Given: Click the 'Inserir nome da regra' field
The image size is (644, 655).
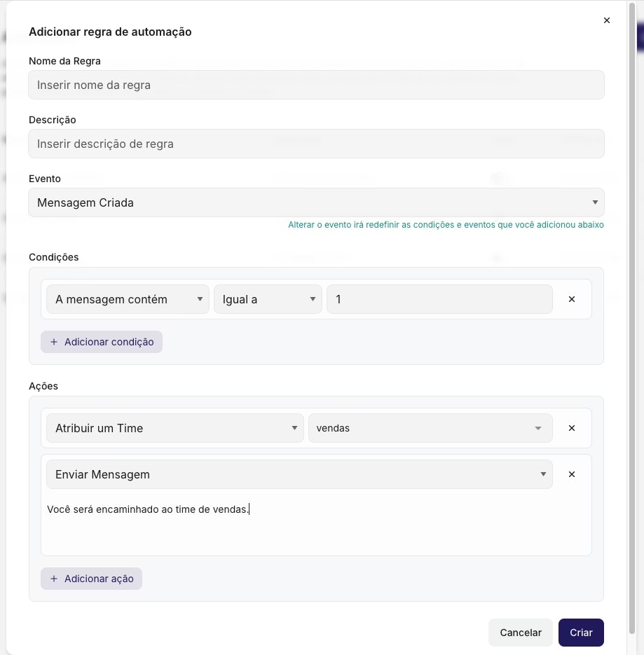Looking at the screenshot, I should coord(316,85).
